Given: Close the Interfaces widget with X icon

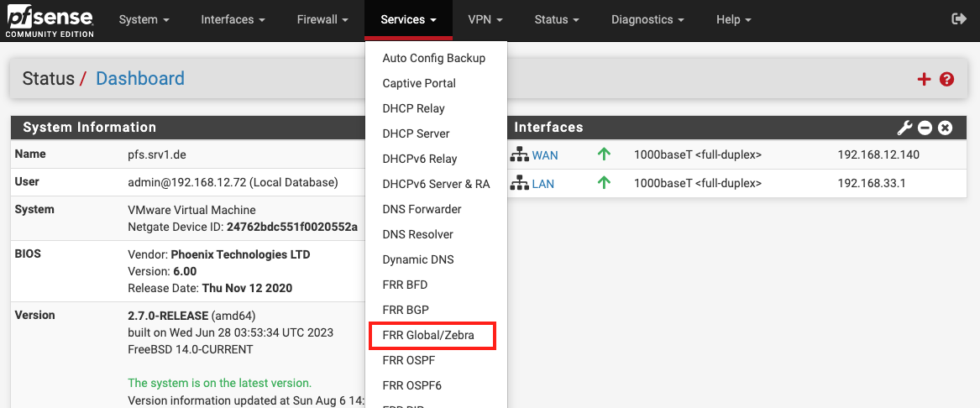Looking at the screenshot, I should point(945,128).
